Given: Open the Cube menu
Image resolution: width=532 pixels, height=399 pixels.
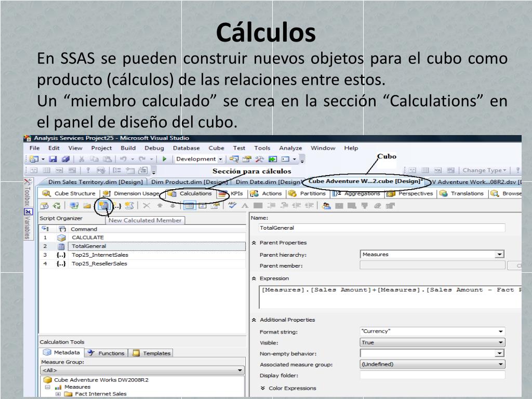Looking at the screenshot, I should 217,148.
